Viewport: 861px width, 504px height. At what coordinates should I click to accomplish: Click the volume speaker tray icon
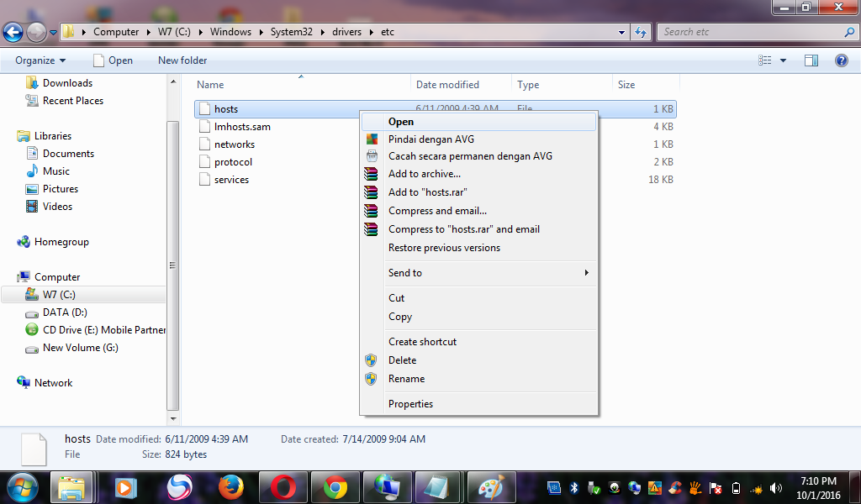coord(776,488)
